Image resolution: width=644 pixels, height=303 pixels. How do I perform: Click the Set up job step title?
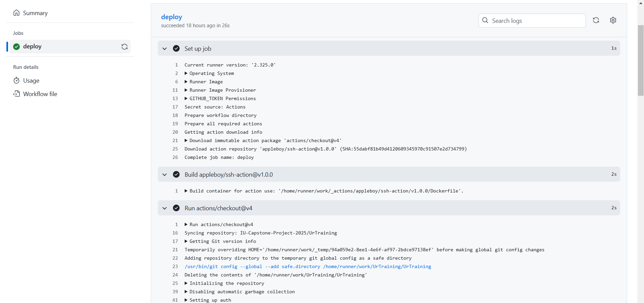198,49
